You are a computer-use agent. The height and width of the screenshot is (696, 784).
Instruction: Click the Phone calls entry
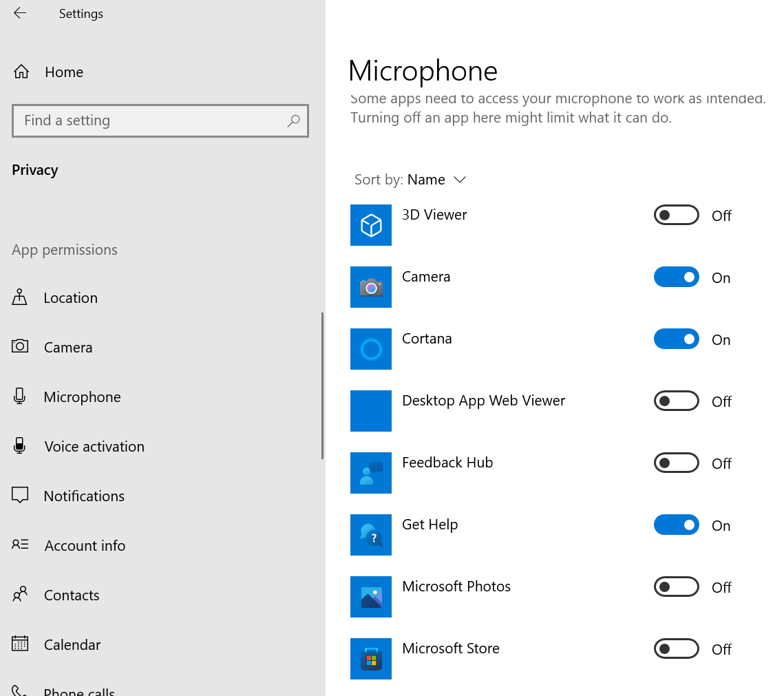pos(79,690)
